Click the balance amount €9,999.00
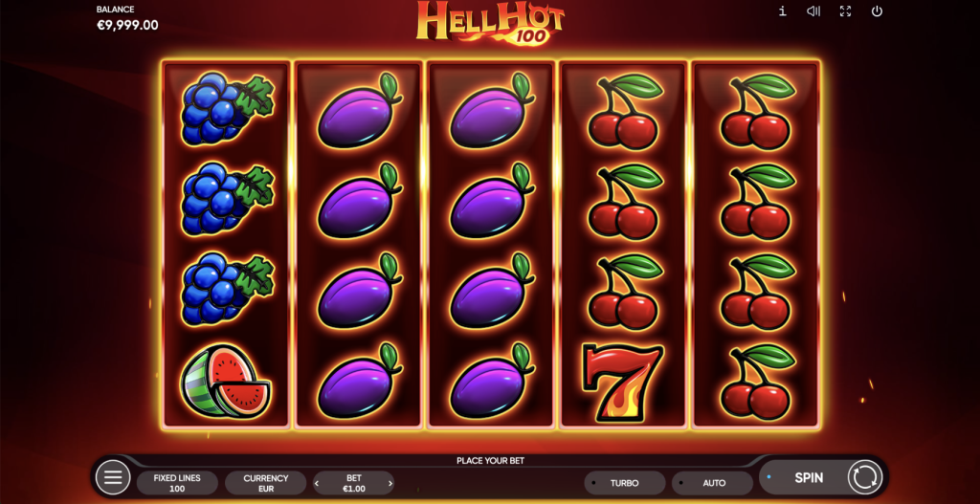This screenshot has width=980, height=504. [x=127, y=26]
